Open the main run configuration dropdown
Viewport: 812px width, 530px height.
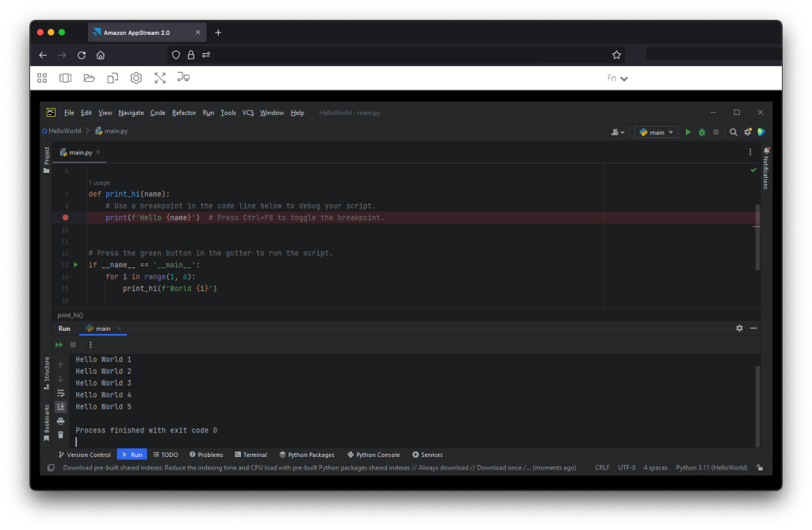[x=656, y=132]
